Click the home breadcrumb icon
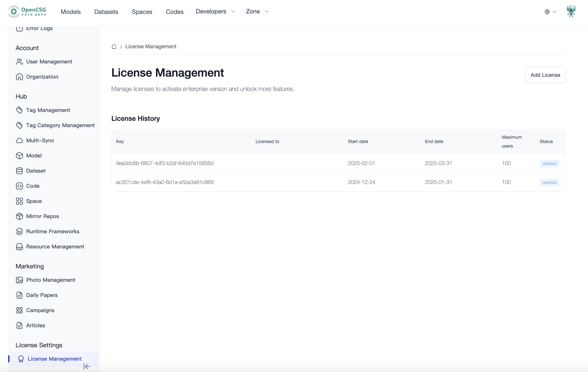Screen dimensions: 588x372 point(114,46)
